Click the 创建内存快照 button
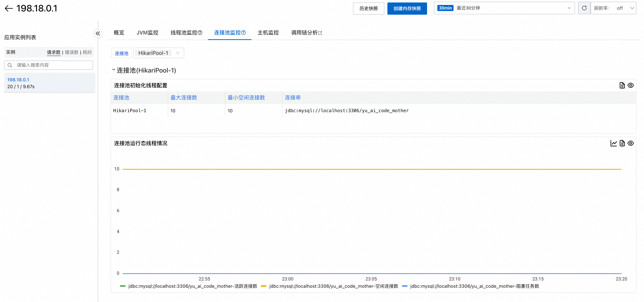 (407, 9)
